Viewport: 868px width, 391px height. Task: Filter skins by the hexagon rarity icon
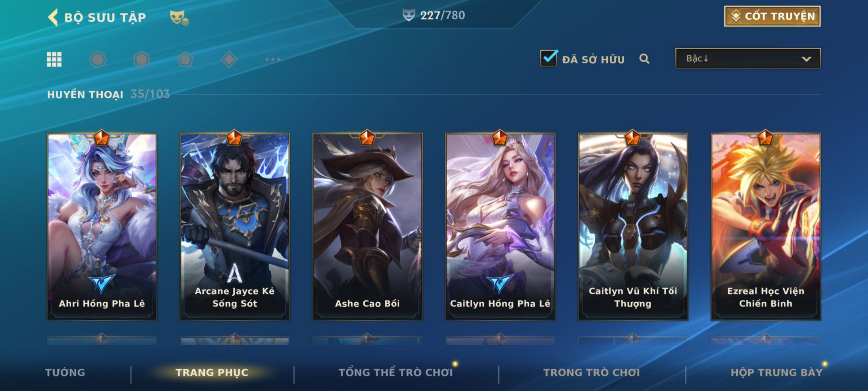point(141,59)
